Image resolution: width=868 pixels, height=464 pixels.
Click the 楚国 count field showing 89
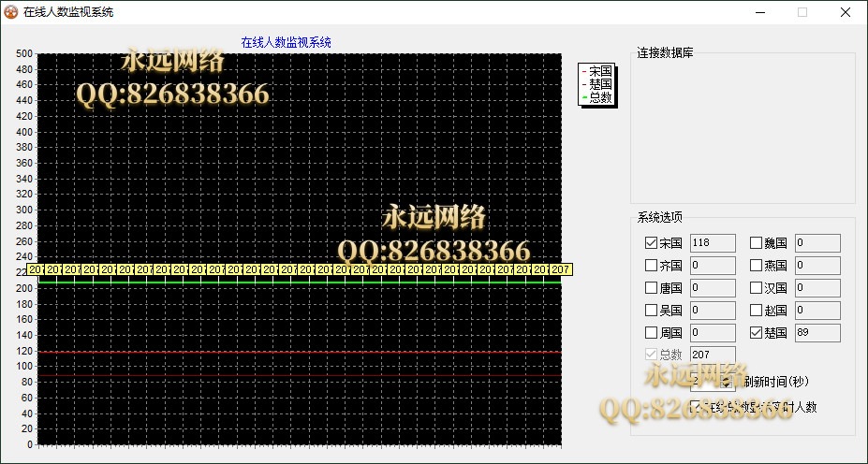pyautogui.click(x=817, y=333)
